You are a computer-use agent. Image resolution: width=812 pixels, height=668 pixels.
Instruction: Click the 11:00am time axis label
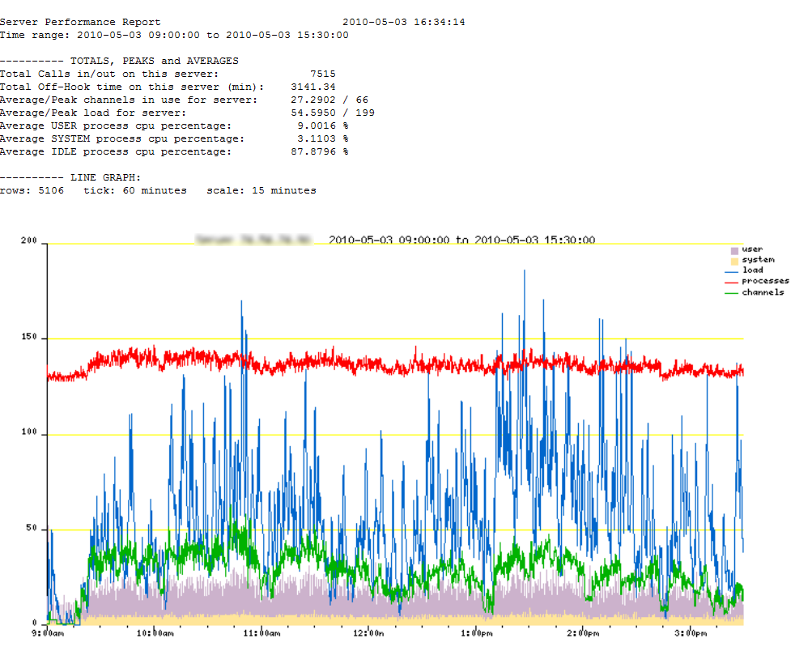[261, 633]
